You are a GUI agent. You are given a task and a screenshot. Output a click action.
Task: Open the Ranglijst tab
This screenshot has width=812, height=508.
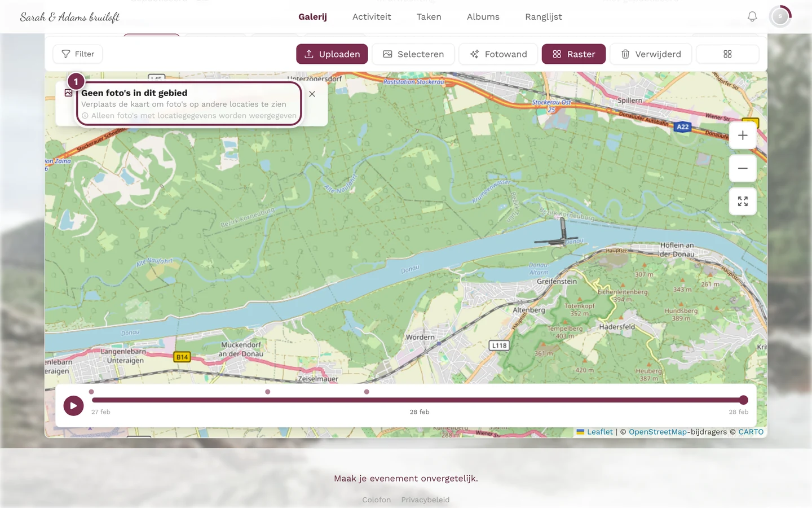(x=544, y=17)
